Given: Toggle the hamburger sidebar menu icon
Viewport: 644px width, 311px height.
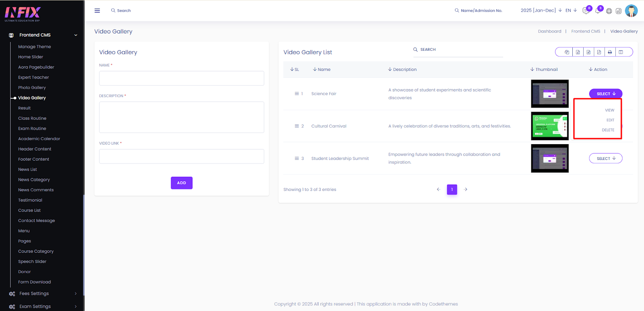Looking at the screenshot, I should pyautogui.click(x=97, y=10).
